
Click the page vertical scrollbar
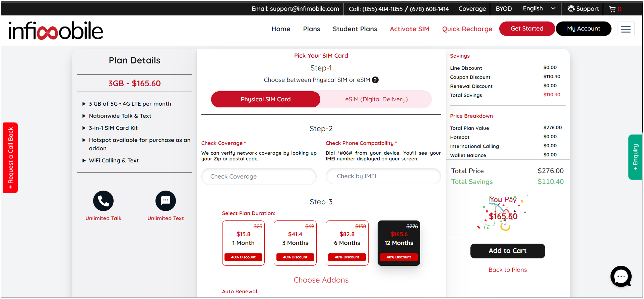point(643,67)
